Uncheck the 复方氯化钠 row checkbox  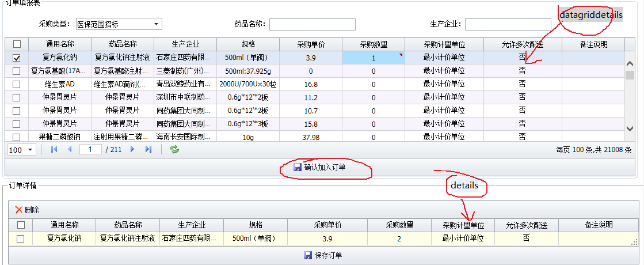(17, 58)
